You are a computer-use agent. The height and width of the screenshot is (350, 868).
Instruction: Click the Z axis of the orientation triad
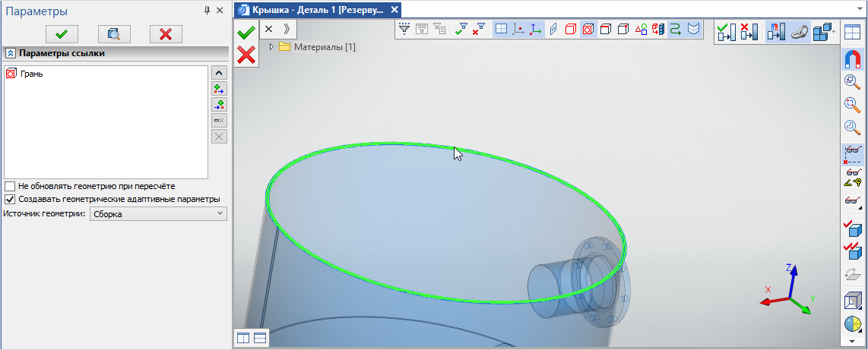tap(790, 275)
